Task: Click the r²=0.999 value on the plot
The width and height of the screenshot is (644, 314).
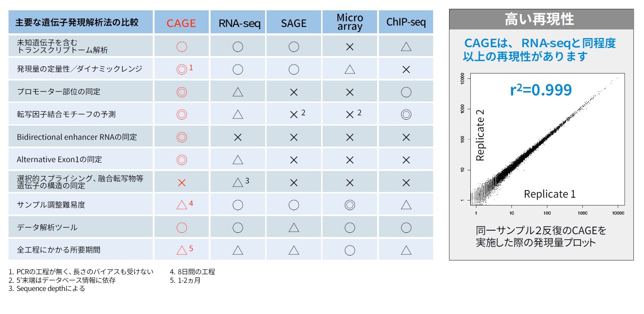Action: click(541, 90)
